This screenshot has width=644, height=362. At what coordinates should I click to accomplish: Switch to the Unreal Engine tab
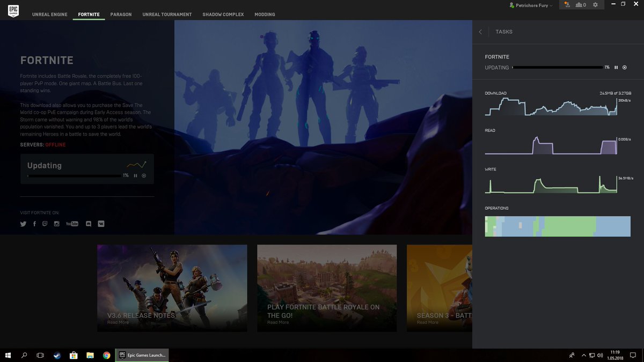49,14
